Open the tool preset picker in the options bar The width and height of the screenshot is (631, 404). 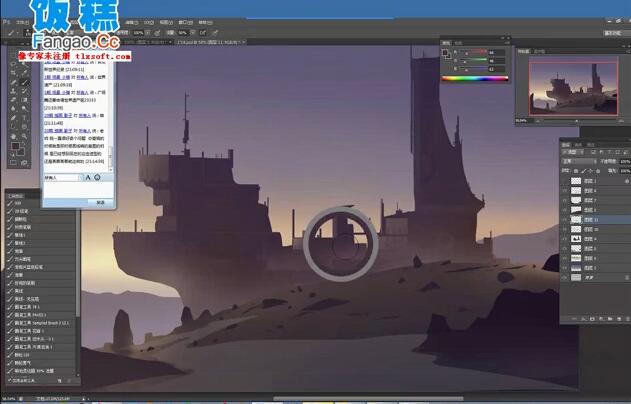(x=12, y=33)
